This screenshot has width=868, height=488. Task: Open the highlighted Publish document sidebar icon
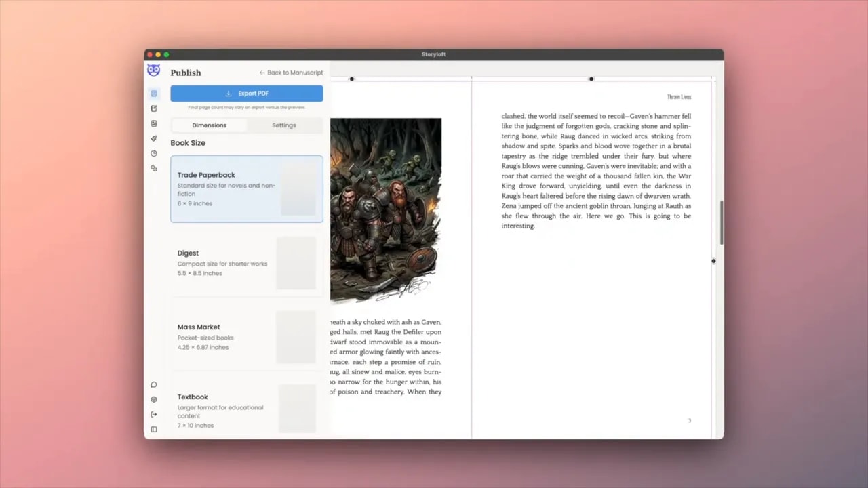coord(154,94)
